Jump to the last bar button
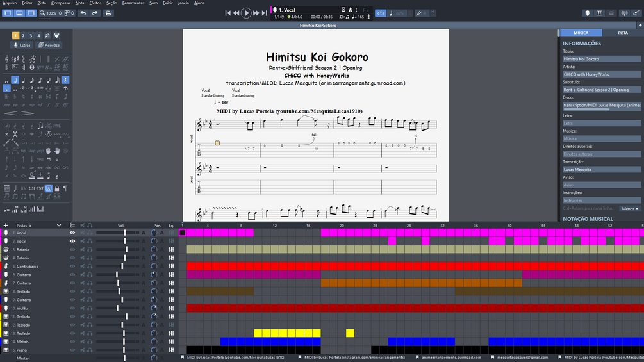This screenshot has height=362, width=644. tap(264, 13)
